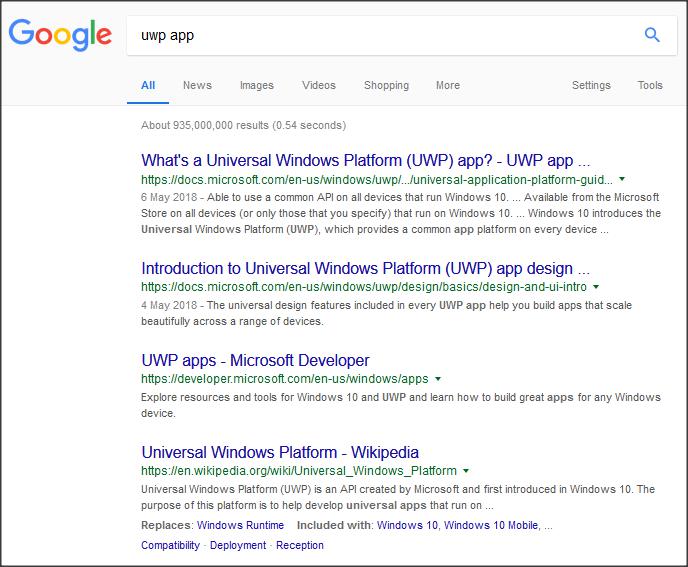
Task: Open 'What's a Universal Windows Platform (UWP) app?' result
Action: pos(366,160)
